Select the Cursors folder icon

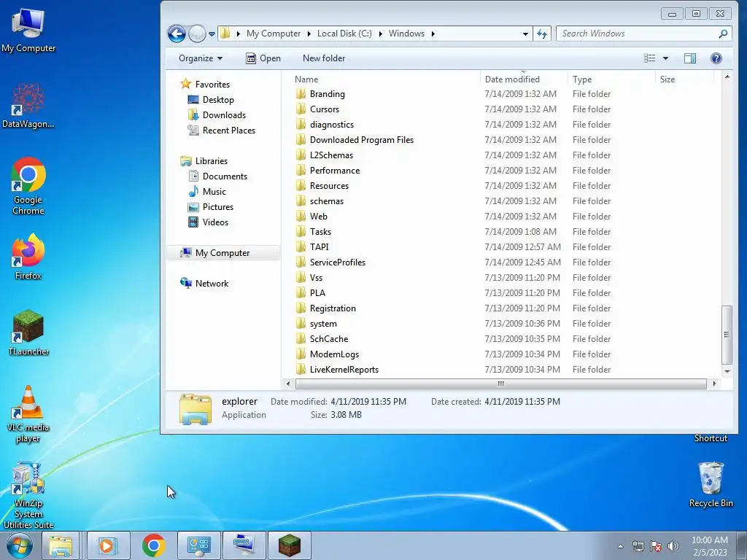point(301,109)
